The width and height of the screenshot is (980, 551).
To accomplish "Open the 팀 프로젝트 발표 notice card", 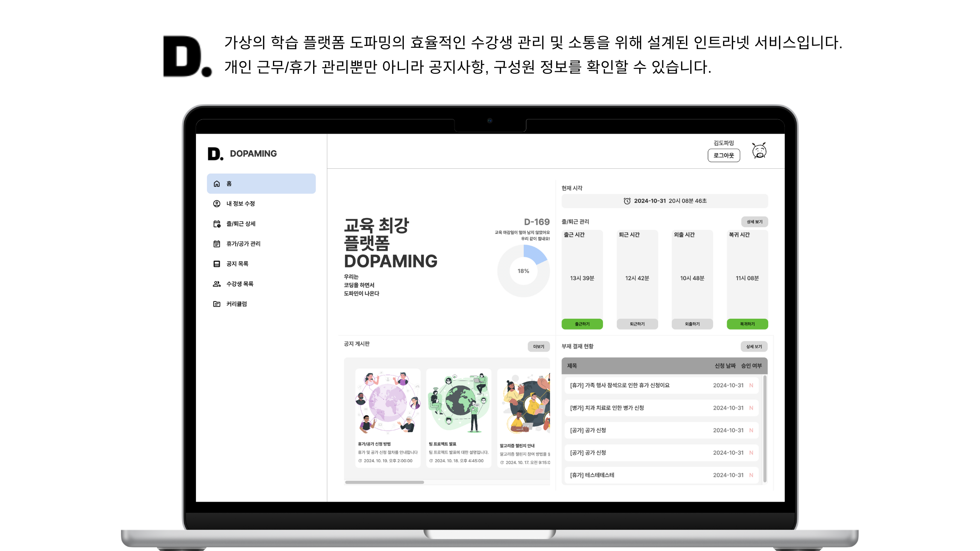I will pyautogui.click(x=459, y=417).
